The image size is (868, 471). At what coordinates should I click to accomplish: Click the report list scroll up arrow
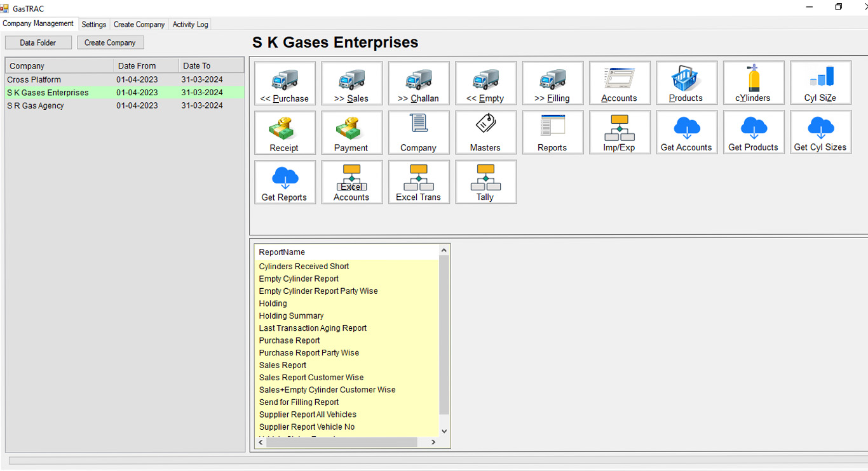tap(444, 251)
